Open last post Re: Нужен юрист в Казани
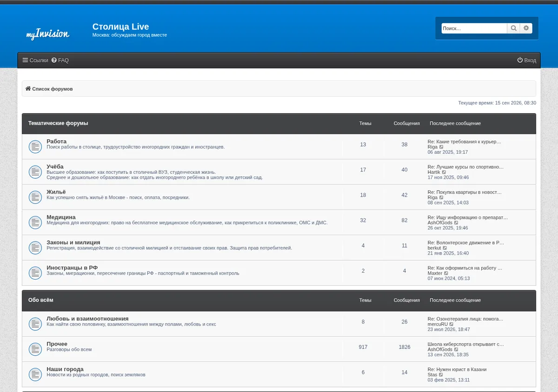The height and width of the screenshot is (392, 558). click(x=457, y=370)
